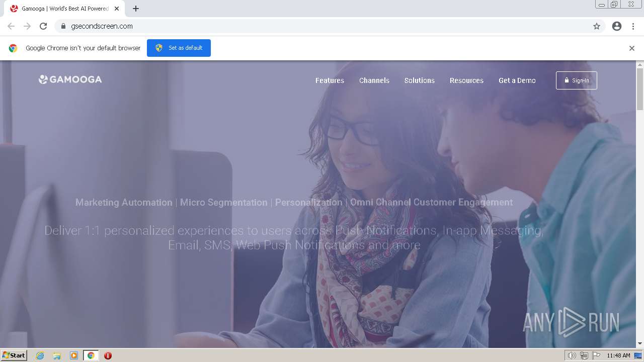The width and height of the screenshot is (644, 362).
Task: Close the Gamooga tab
Action: 117,9
